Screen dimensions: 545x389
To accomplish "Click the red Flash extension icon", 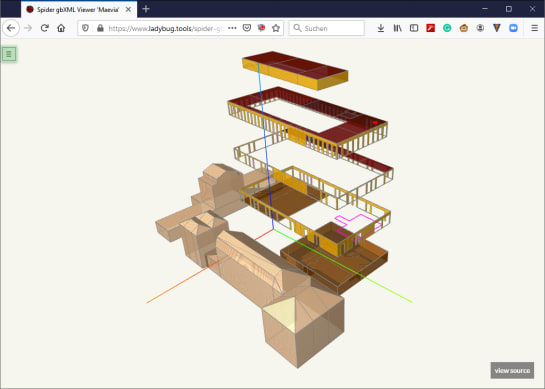I will 431,28.
